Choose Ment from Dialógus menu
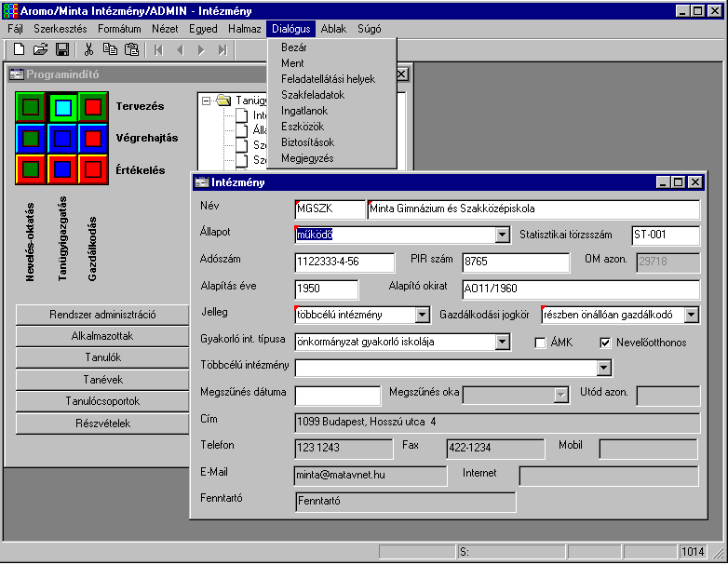Screen dimensions: 728x565 pos(332,63)
